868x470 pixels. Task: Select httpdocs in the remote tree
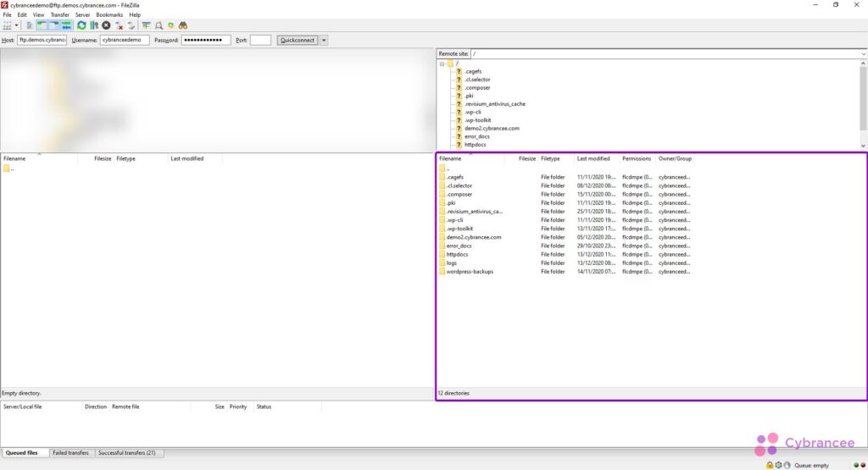point(475,144)
